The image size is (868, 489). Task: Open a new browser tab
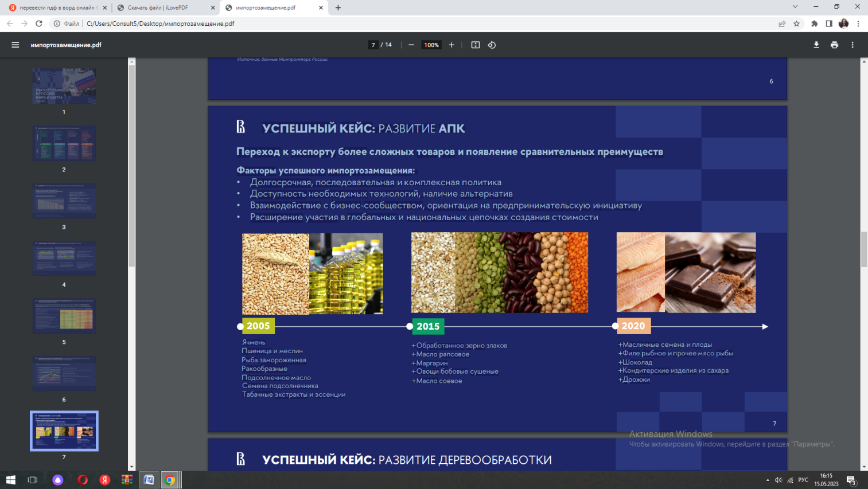(338, 7)
